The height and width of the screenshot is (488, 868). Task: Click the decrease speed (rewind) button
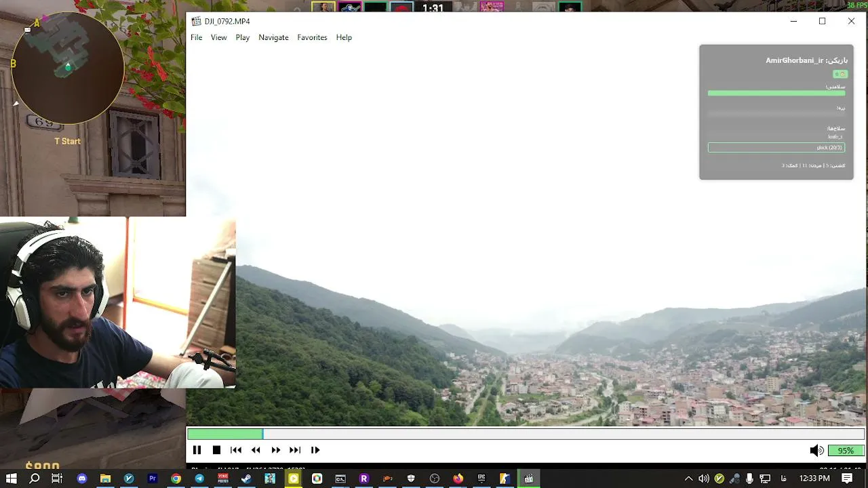256,450
